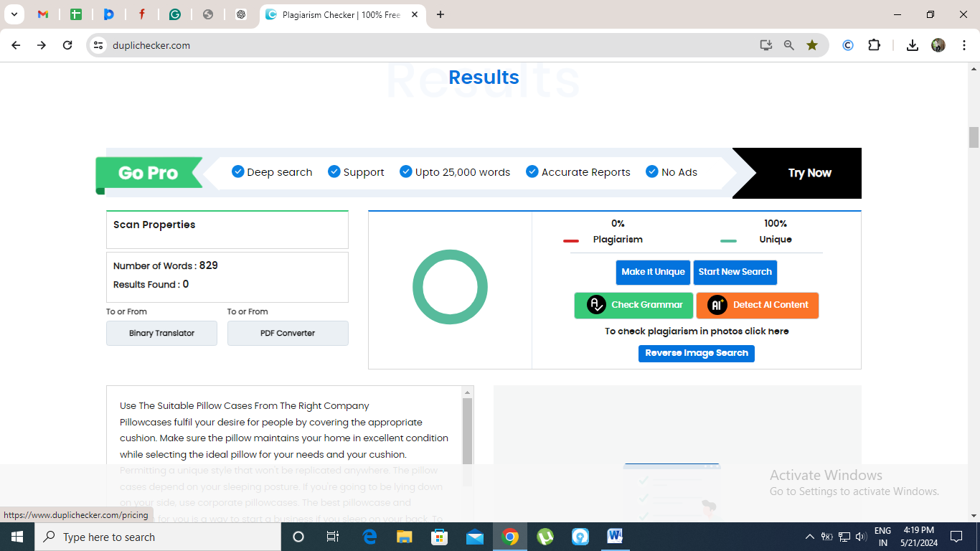Go back to the previous page

point(16,45)
